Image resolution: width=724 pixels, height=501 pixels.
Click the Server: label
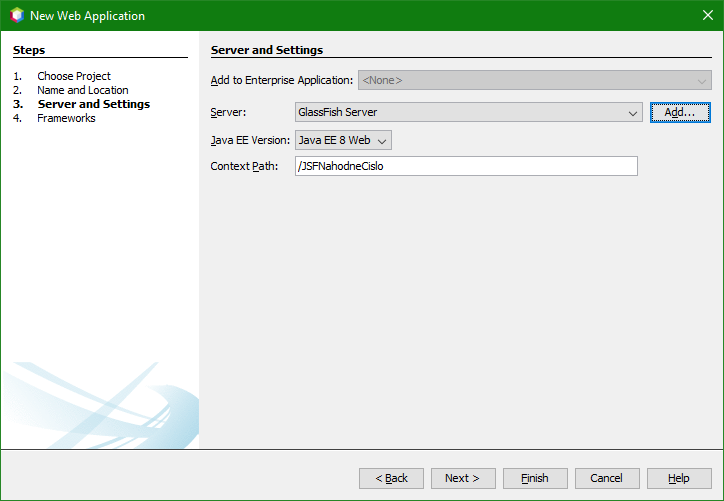tap(228, 112)
